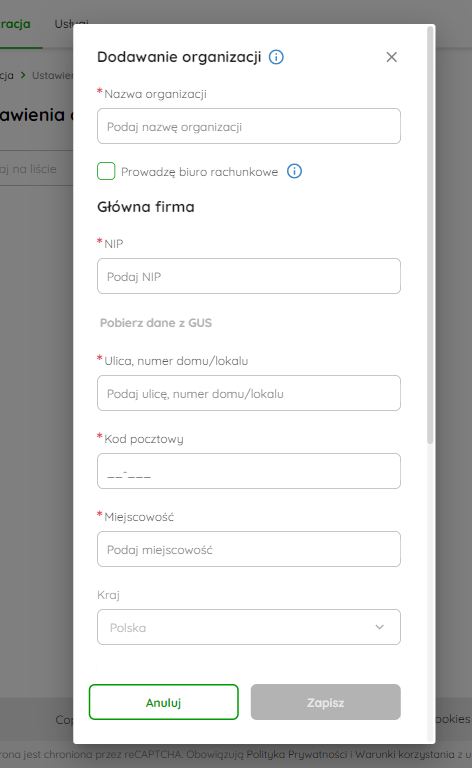Click the Zapisz save button

(x=326, y=702)
